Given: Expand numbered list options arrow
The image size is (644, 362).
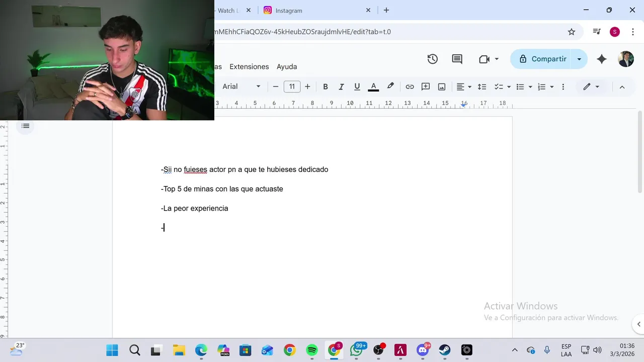Looking at the screenshot, I should (x=552, y=86).
